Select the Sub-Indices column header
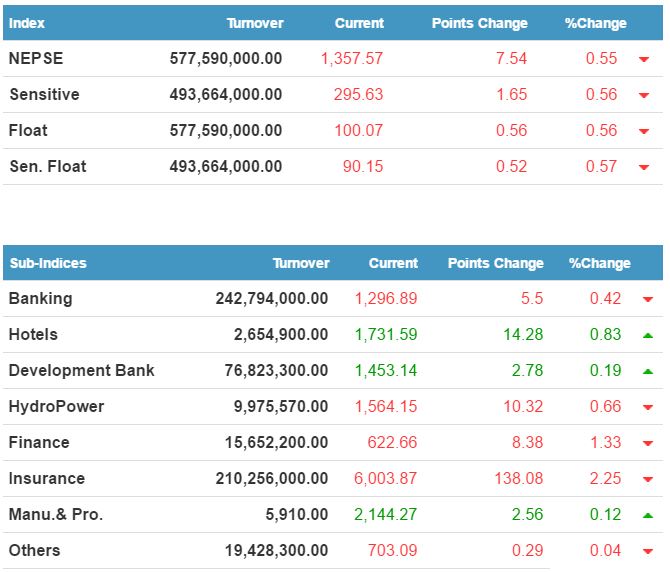The width and height of the screenshot is (670, 572). 47,263
